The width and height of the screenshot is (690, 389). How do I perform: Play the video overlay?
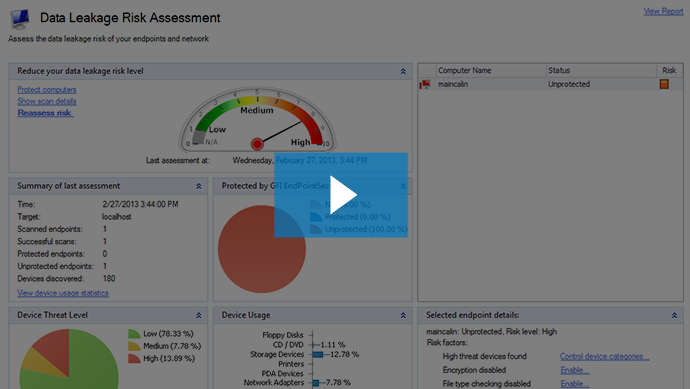[341, 195]
